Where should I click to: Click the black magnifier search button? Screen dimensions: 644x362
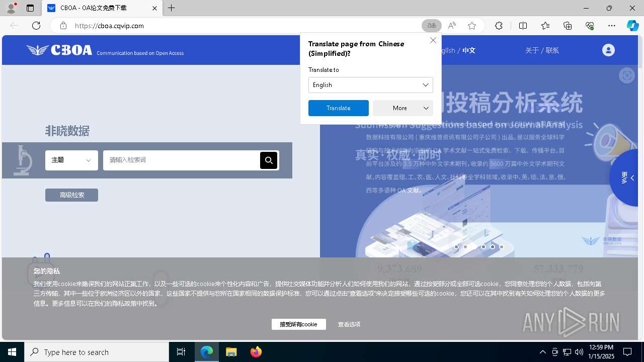tap(269, 160)
